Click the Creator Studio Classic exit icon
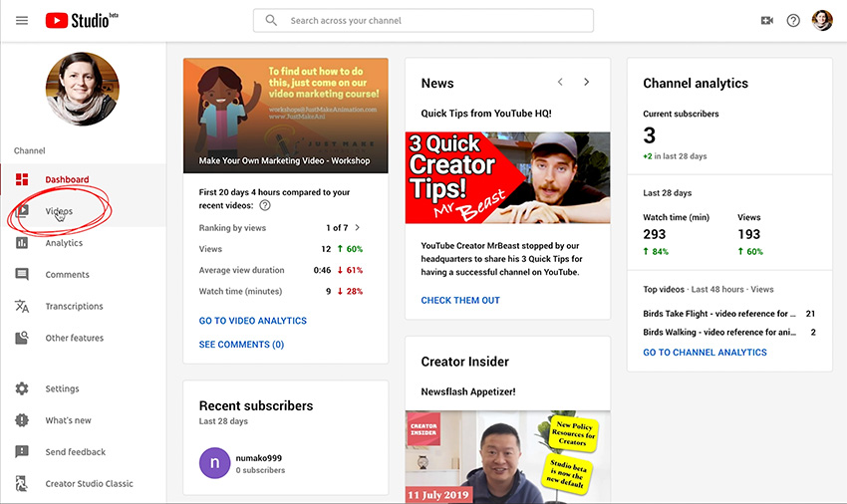The width and height of the screenshot is (847, 504). (22, 483)
